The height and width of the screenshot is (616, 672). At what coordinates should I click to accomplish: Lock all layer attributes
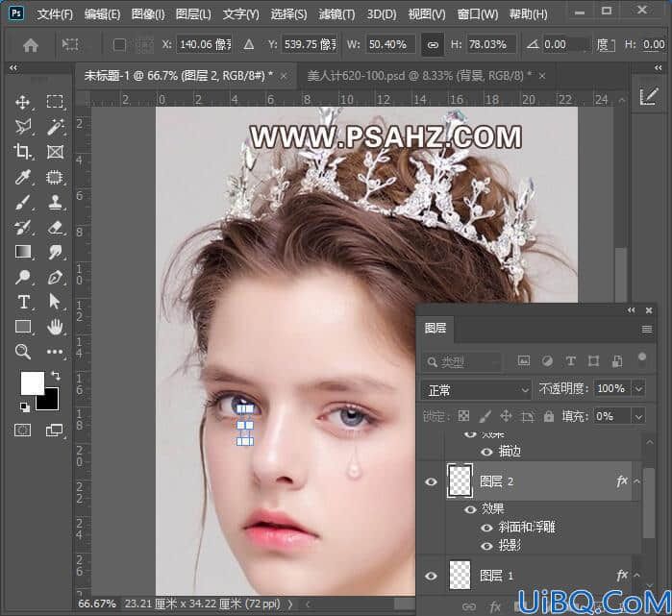point(549,416)
